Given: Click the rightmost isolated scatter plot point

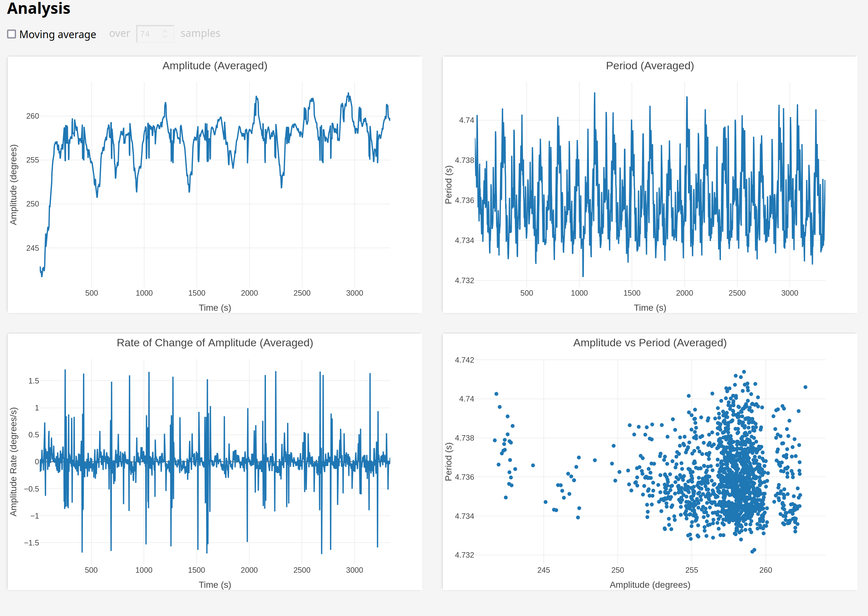Looking at the screenshot, I should point(806,387).
